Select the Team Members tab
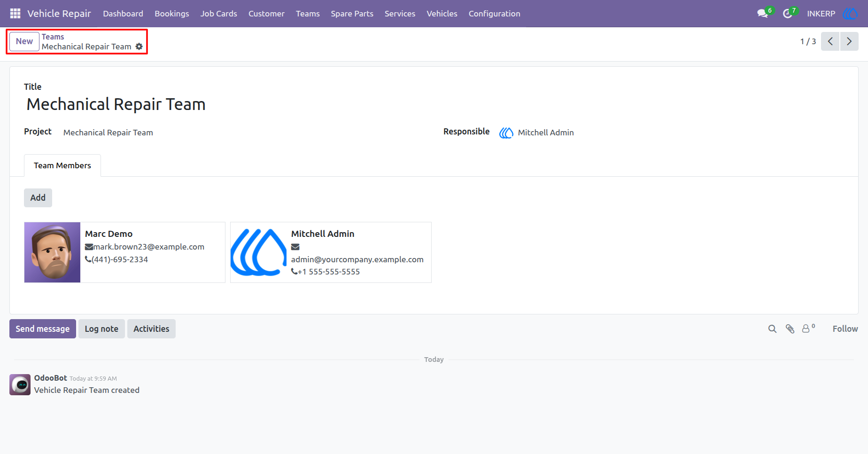The image size is (868, 454). point(62,165)
